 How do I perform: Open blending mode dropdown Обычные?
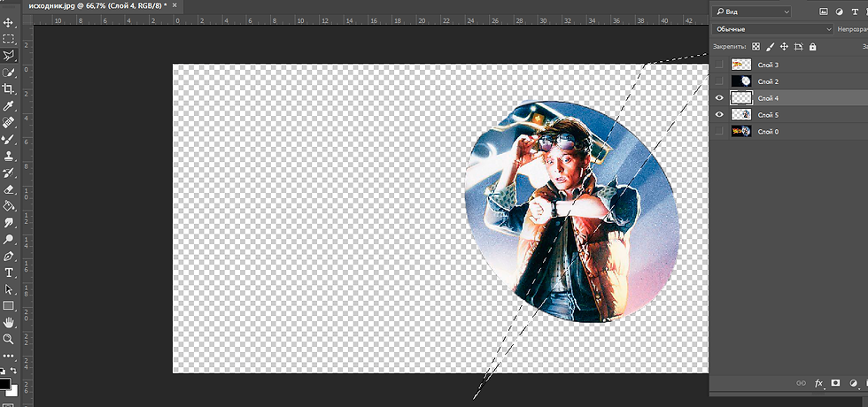(772, 28)
